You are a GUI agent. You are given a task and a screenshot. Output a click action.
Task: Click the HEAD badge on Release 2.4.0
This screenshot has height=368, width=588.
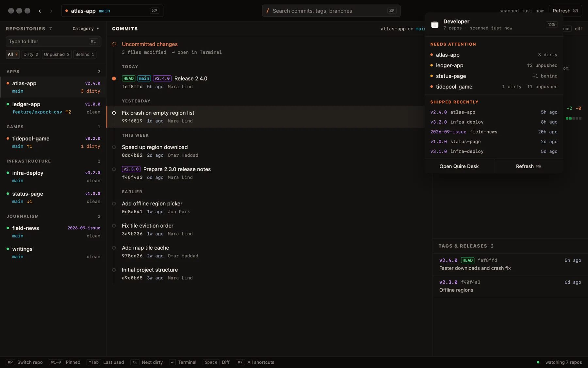128,79
